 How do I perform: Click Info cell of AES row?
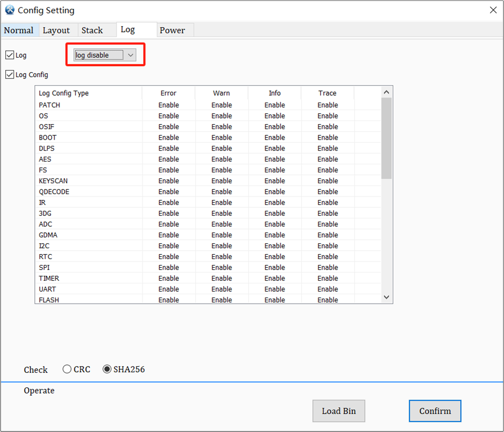click(275, 159)
